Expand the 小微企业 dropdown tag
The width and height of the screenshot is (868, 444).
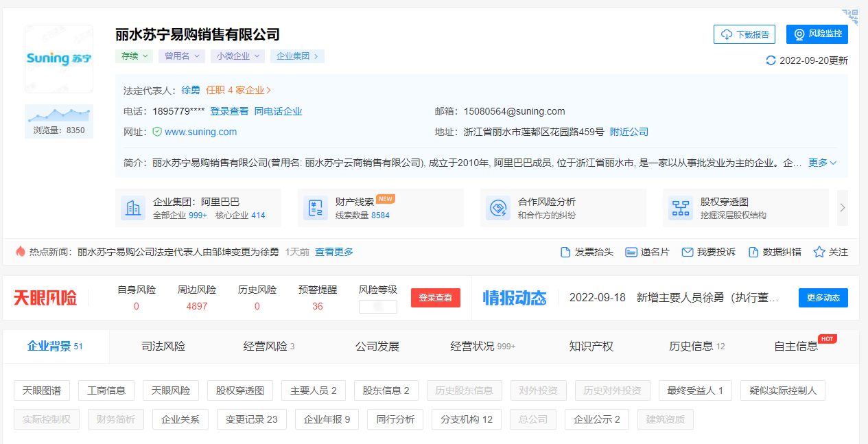(x=237, y=56)
